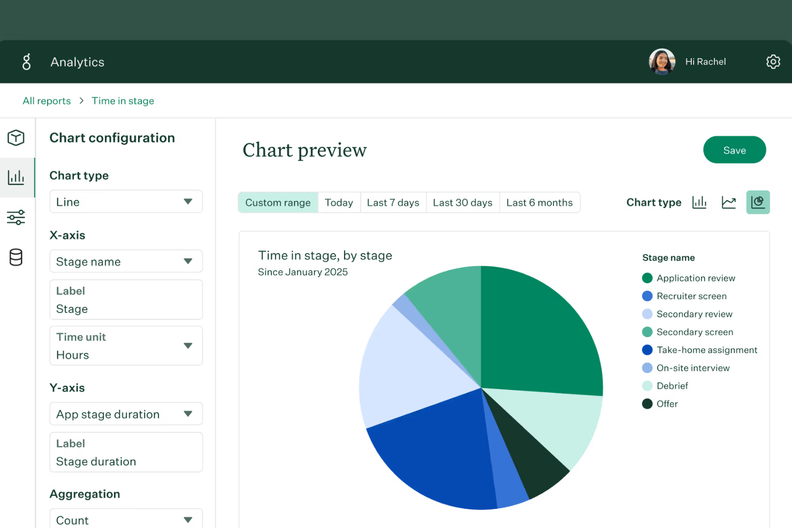Click the Application review legend swatch
Image resolution: width=792 pixels, height=528 pixels.
[647, 278]
